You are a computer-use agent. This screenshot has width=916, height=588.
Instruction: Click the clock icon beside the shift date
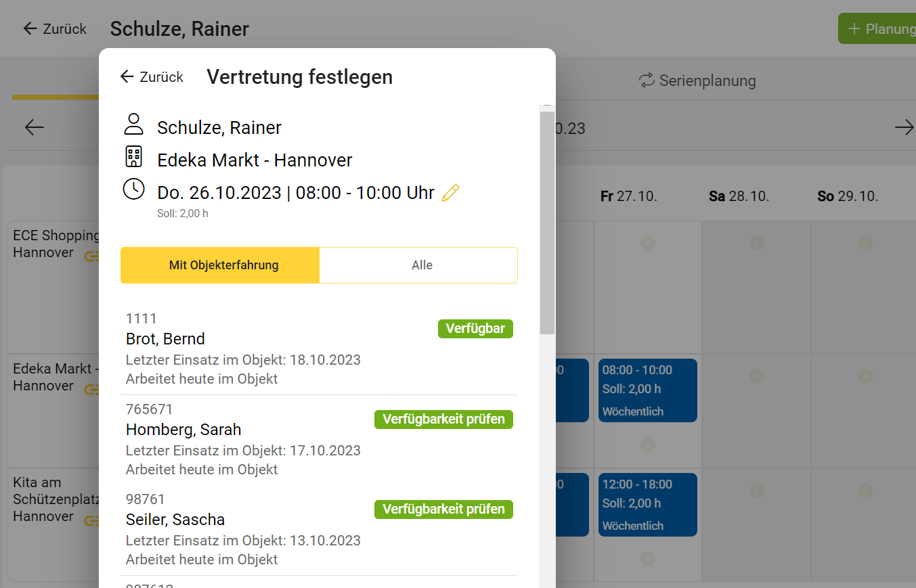coord(134,189)
